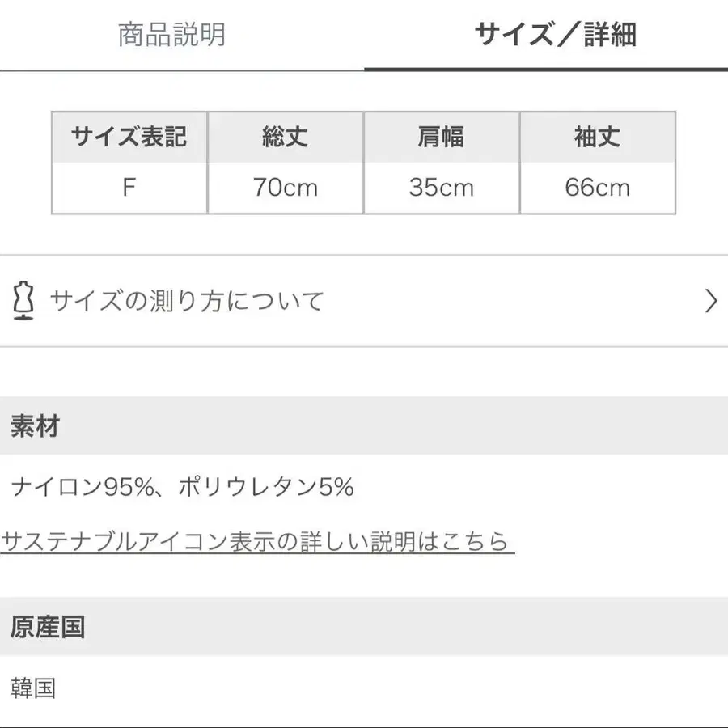Open the サステナブルアイコン表示 explanation link
This screenshot has height=728, width=728.
point(257,540)
